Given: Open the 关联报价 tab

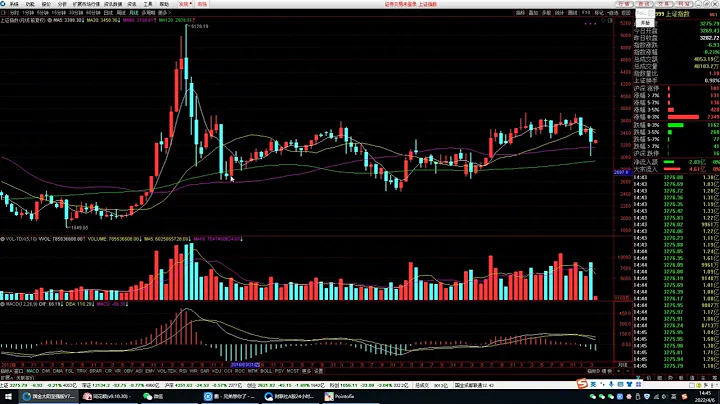Looking at the screenshot, I should [25, 377].
